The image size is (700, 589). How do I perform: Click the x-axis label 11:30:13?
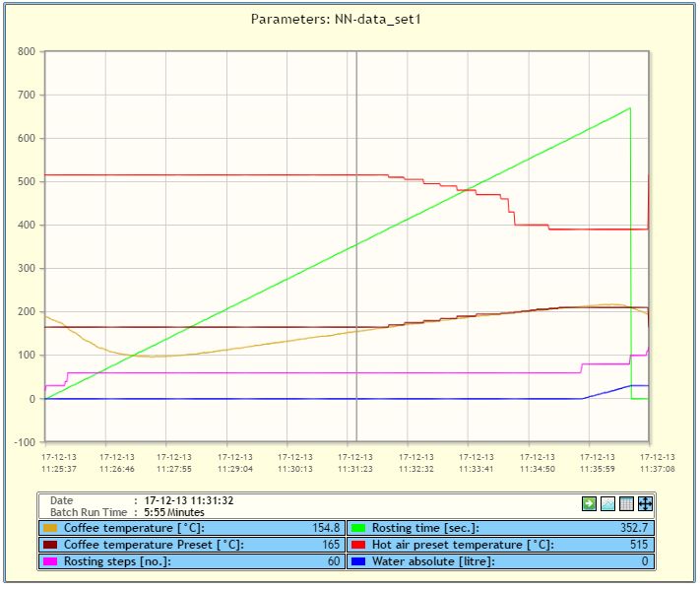[295, 469]
